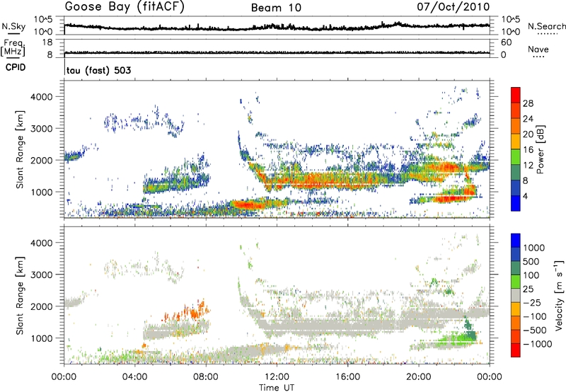This screenshot has width=566, height=392.
Task: Click 'Slant Range [km]' label of power panel
Action: point(20,149)
